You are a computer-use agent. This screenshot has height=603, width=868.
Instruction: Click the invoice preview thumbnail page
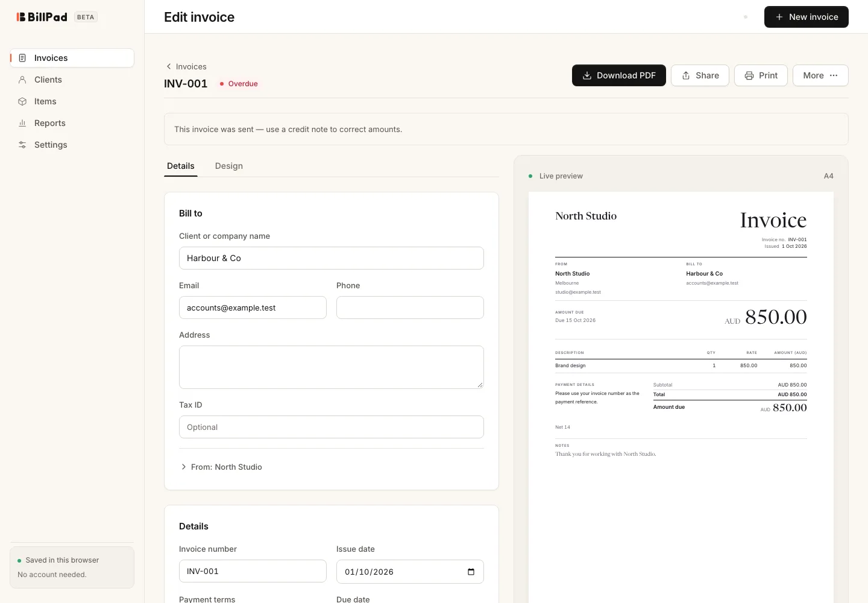[681, 397]
